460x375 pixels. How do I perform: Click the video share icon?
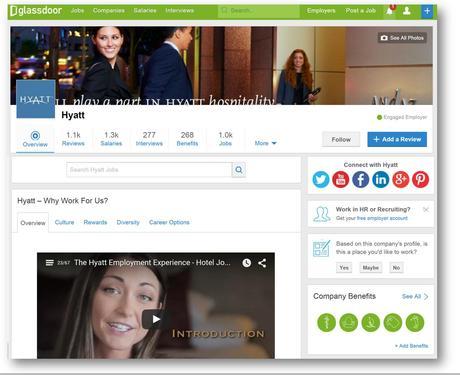pyautogui.click(x=262, y=263)
